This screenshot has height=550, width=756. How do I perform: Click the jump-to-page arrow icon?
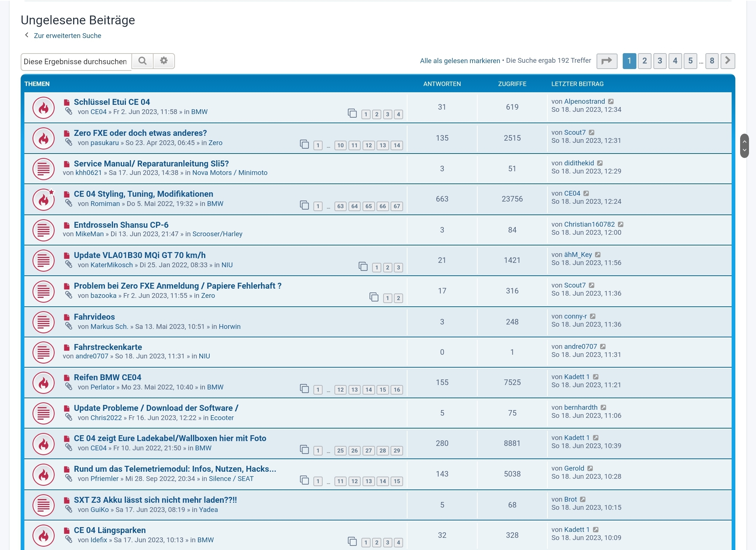(x=606, y=61)
